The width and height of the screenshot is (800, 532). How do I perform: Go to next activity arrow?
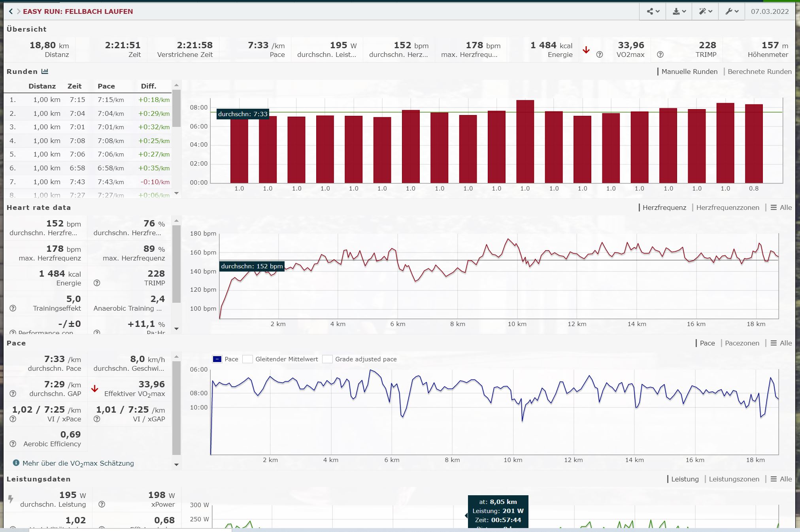(x=18, y=11)
